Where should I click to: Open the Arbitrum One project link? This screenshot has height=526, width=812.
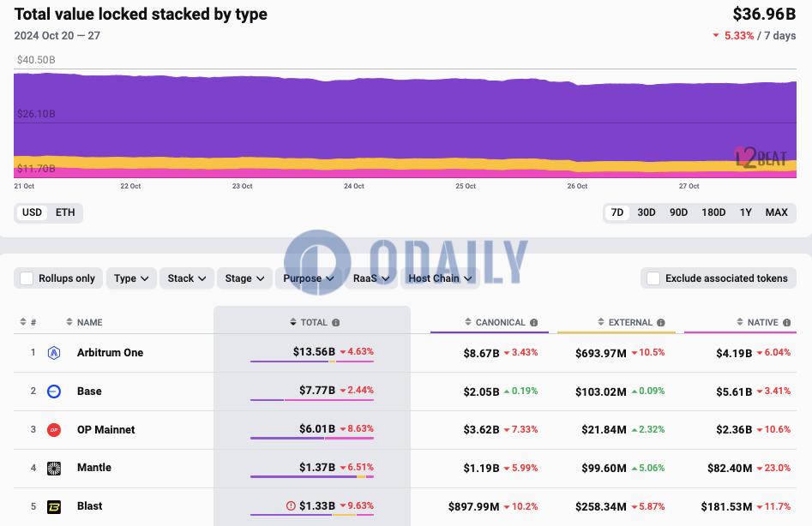(111, 353)
